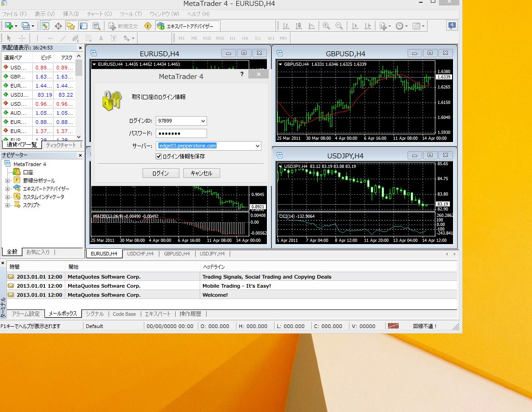Toggle the Market Watch window icon
Viewport: 532px width, 412px height.
45,26
